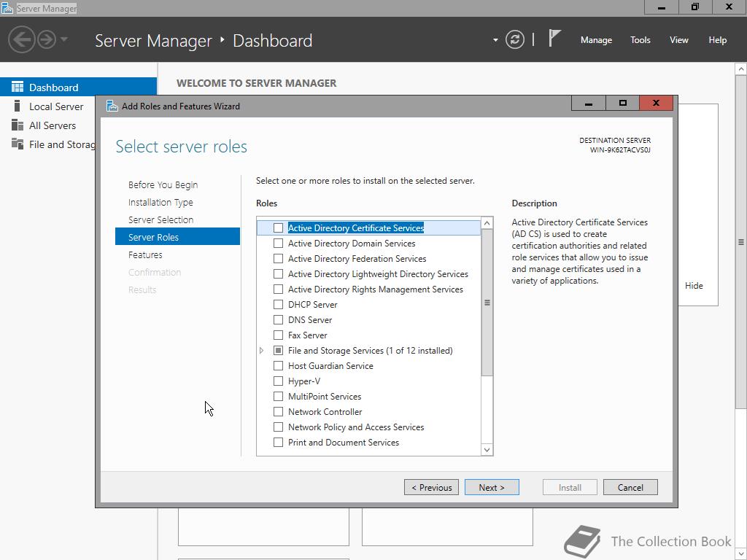This screenshot has width=747, height=560.
Task: Minimize the Add Roles wizard window
Action: pos(589,103)
